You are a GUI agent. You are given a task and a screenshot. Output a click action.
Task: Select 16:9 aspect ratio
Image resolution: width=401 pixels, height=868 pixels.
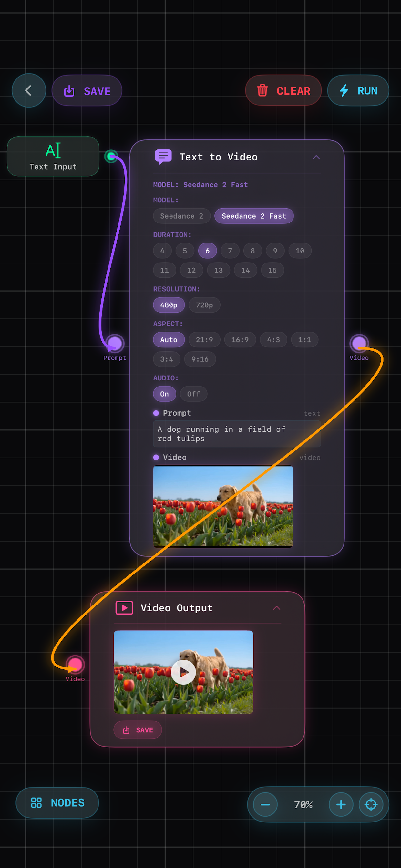[240, 340]
